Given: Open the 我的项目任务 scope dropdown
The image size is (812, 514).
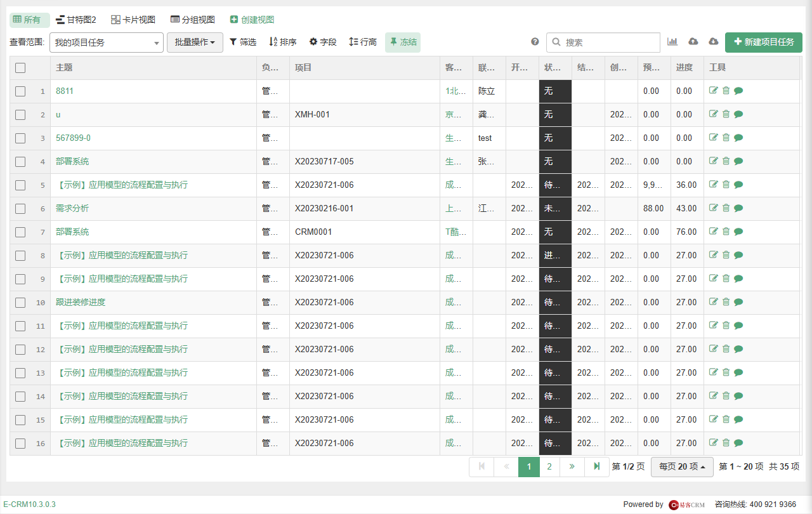Looking at the screenshot, I should [107, 43].
